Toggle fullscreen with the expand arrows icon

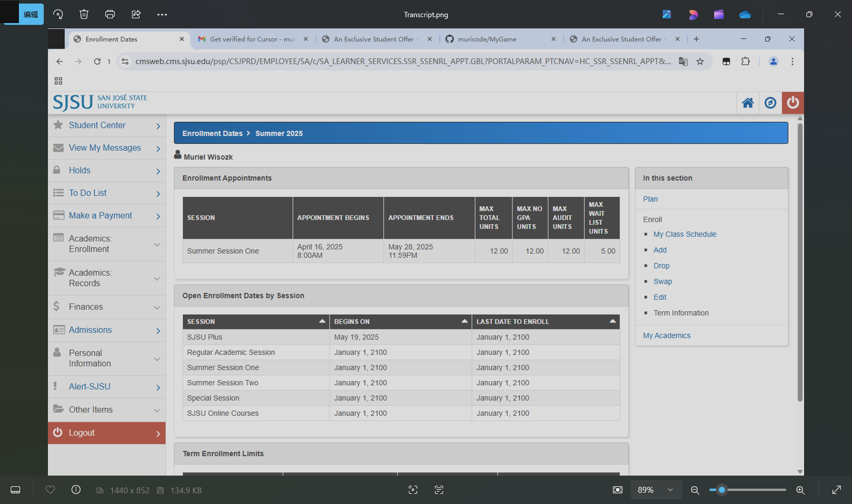pos(837,490)
